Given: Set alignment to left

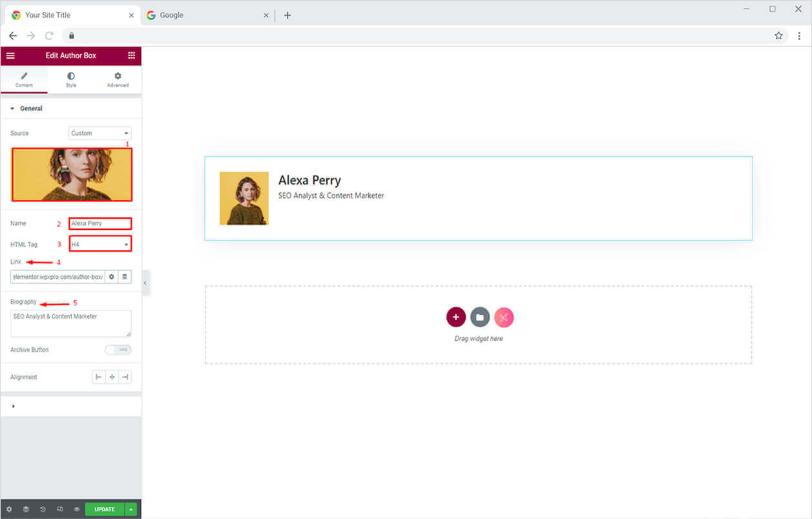Looking at the screenshot, I should (x=98, y=377).
